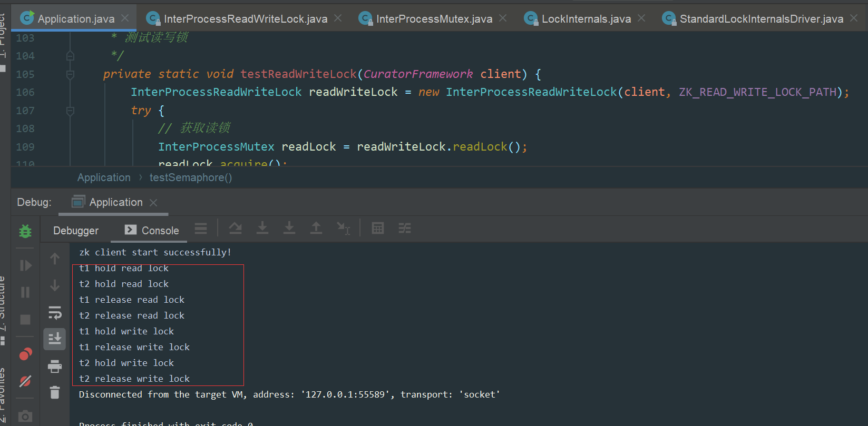The width and height of the screenshot is (868, 426).
Task: Click the Step Out icon
Action: (x=316, y=229)
